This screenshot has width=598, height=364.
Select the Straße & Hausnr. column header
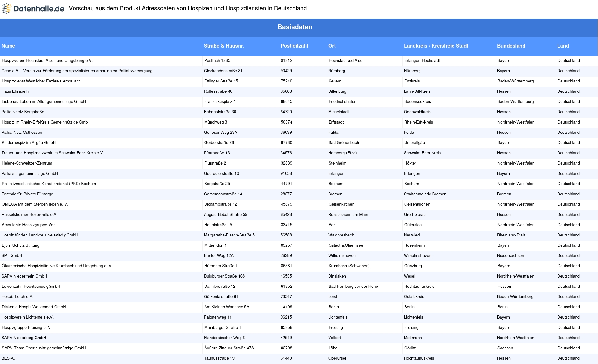click(224, 46)
